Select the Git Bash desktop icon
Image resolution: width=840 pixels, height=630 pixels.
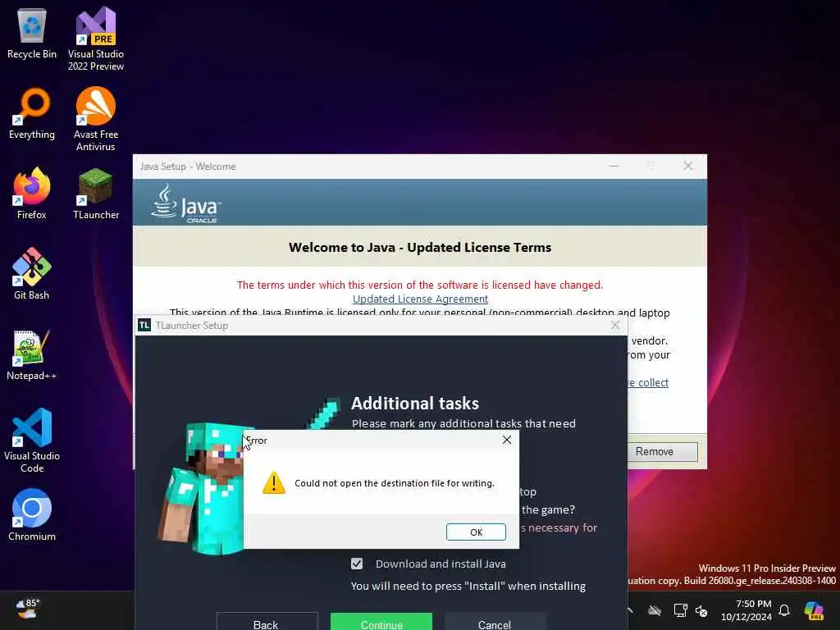(x=32, y=274)
